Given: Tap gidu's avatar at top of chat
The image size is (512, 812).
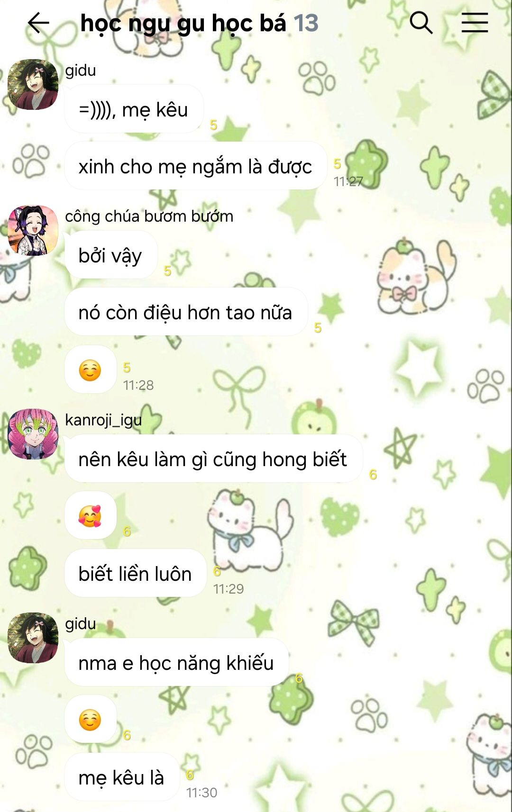Looking at the screenshot, I should [x=33, y=84].
